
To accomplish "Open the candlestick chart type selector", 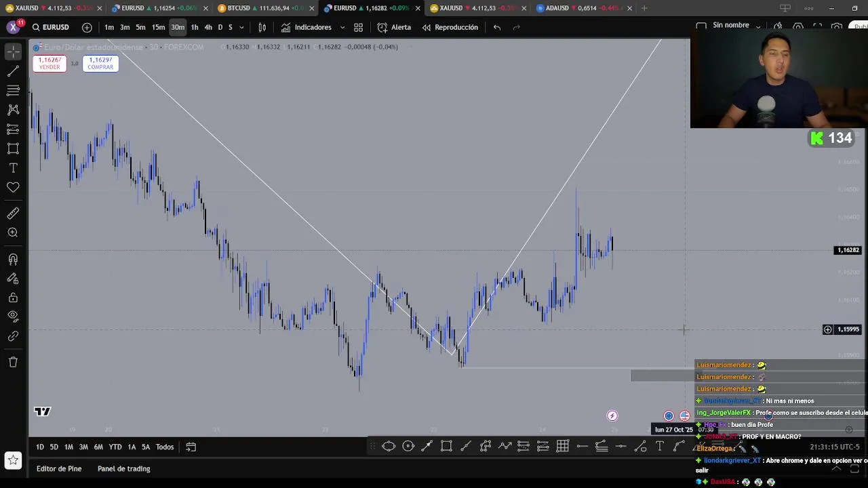I will click(262, 27).
